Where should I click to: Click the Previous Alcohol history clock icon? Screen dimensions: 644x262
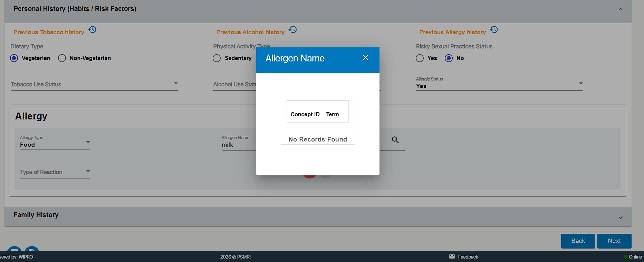click(x=293, y=30)
